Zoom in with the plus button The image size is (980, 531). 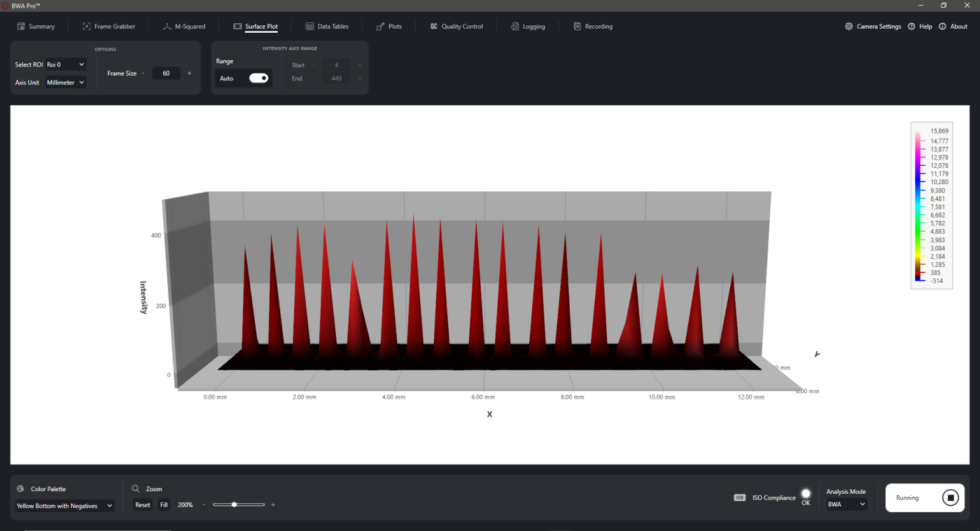(x=273, y=505)
